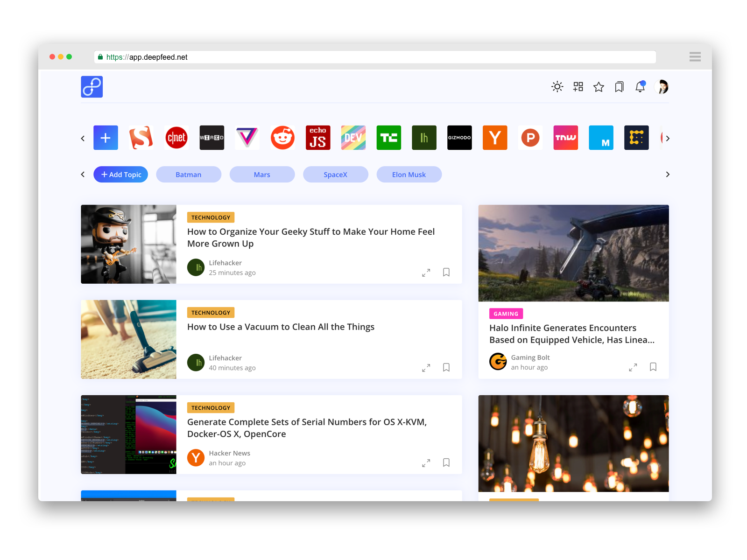
Task: Select the Gizmodo source icon
Action: coord(459,138)
